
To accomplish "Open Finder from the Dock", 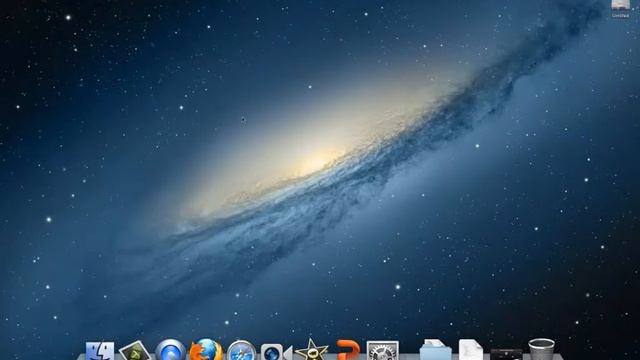I will pyautogui.click(x=100, y=351).
